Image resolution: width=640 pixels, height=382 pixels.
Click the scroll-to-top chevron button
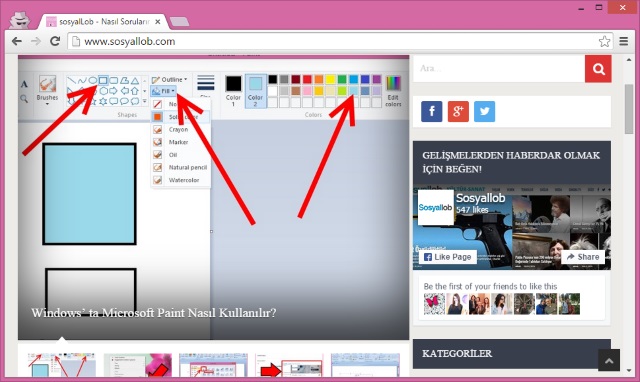coord(609,360)
